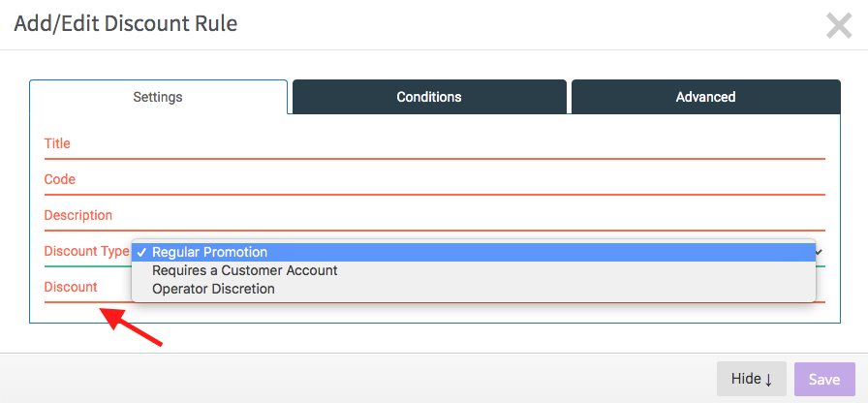
Task: Open the Discount Type dropdown chevron
Action: [x=820, y=252]
